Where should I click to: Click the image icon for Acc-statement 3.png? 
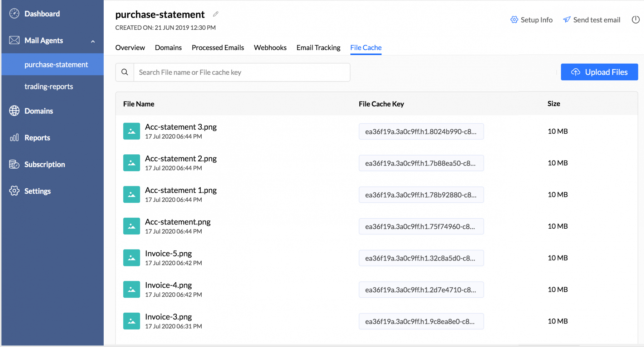tap(132, 131)
